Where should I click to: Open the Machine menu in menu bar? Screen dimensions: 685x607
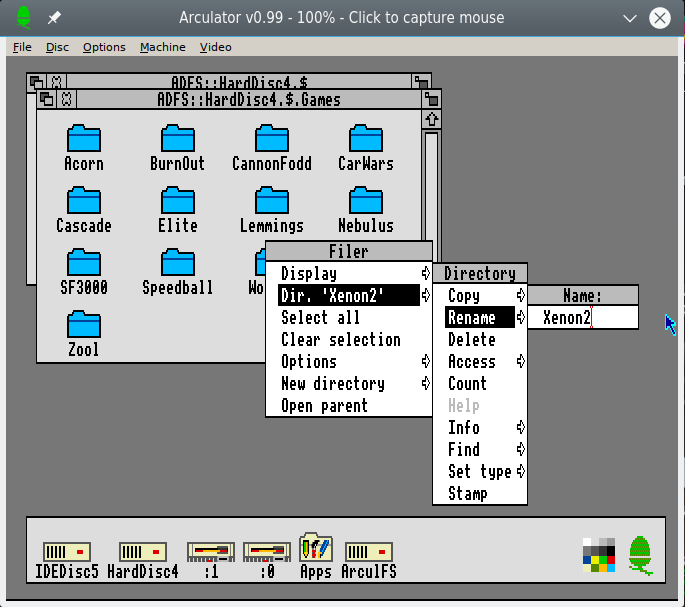(x=162, y=47)
